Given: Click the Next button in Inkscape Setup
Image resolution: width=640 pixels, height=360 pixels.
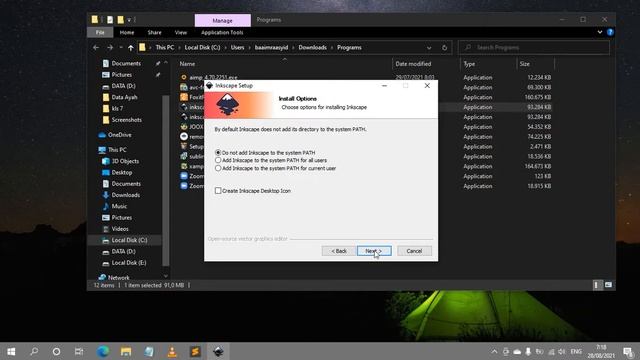Looking at the screenshot, I should coord(374,251).
